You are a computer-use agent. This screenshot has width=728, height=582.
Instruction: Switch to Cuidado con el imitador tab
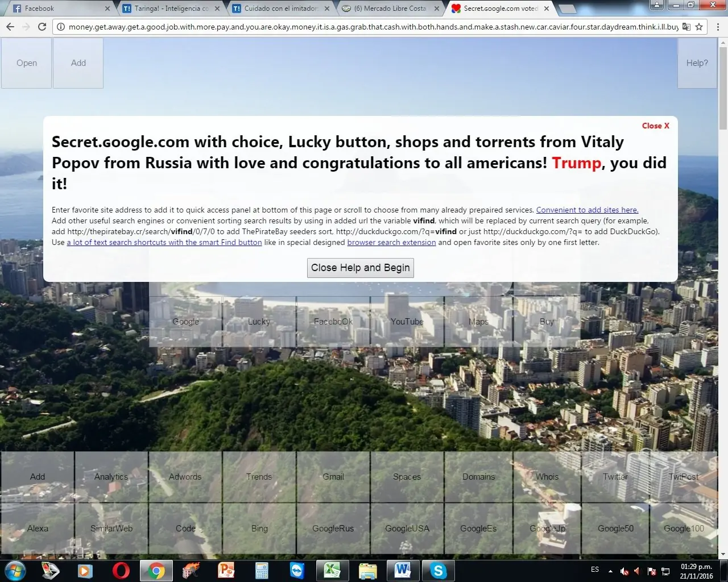click(280, 9)
